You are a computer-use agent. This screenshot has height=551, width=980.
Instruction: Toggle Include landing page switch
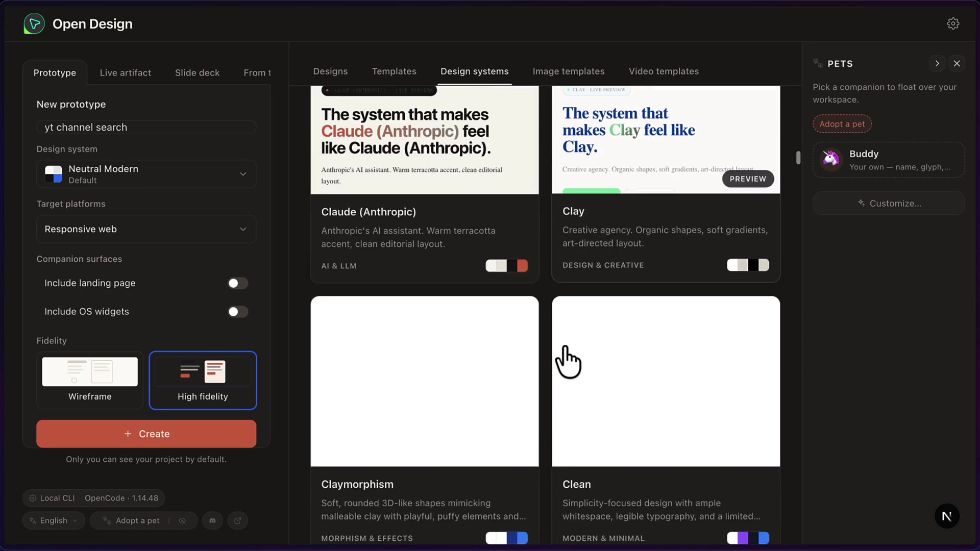[238, 283]
